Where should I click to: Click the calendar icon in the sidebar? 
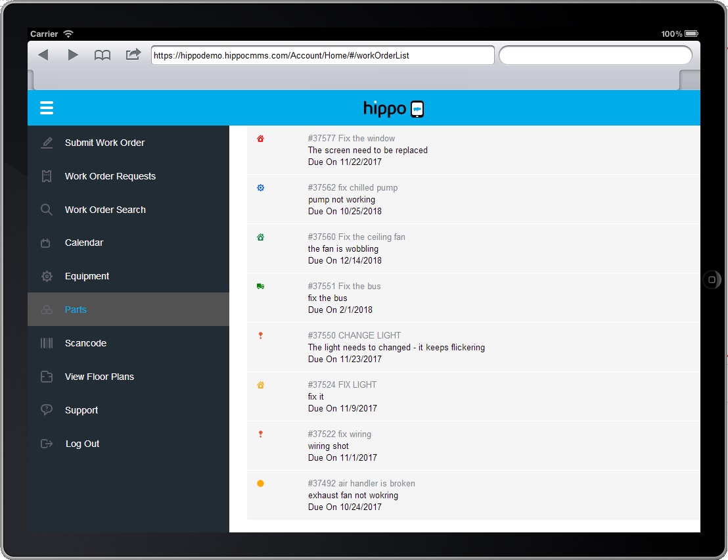pyautogui.click(x=45, y=243)
